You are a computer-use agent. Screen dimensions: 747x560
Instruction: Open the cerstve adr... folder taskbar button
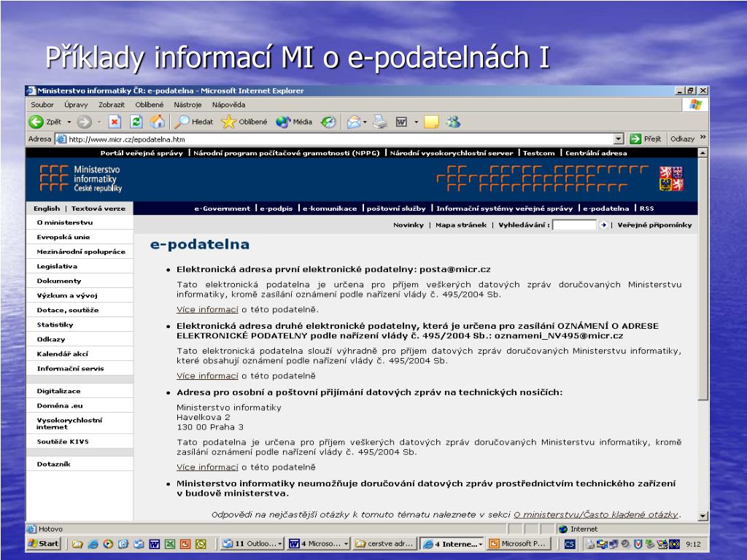coord(385,543)
